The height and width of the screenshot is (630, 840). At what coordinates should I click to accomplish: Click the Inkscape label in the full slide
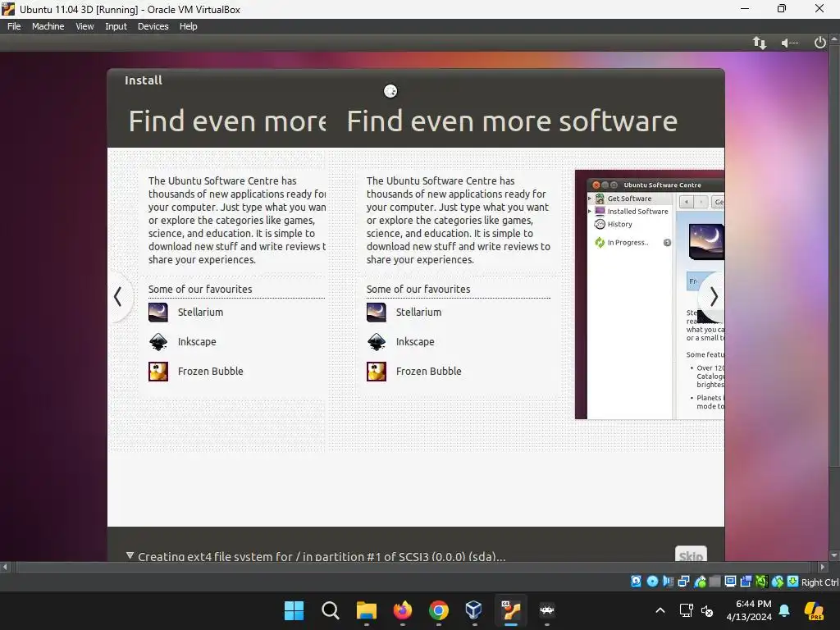point(415,342)
